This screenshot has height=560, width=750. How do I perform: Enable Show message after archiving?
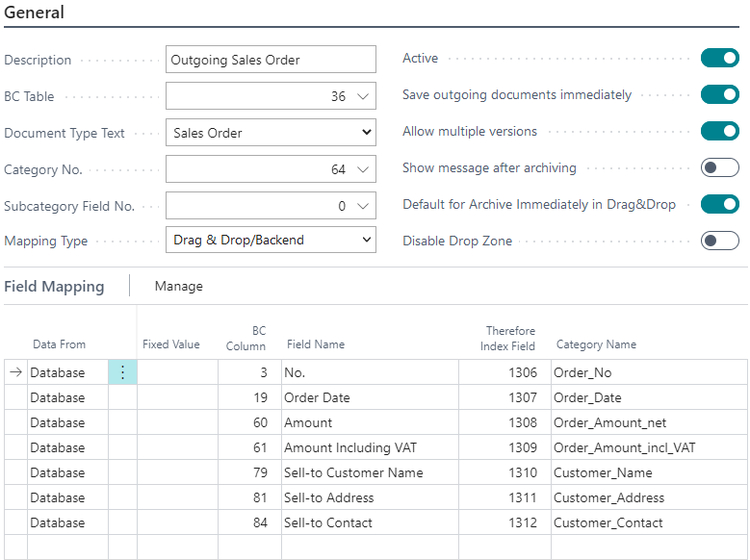pyautogui.click(x=719, y=167)
